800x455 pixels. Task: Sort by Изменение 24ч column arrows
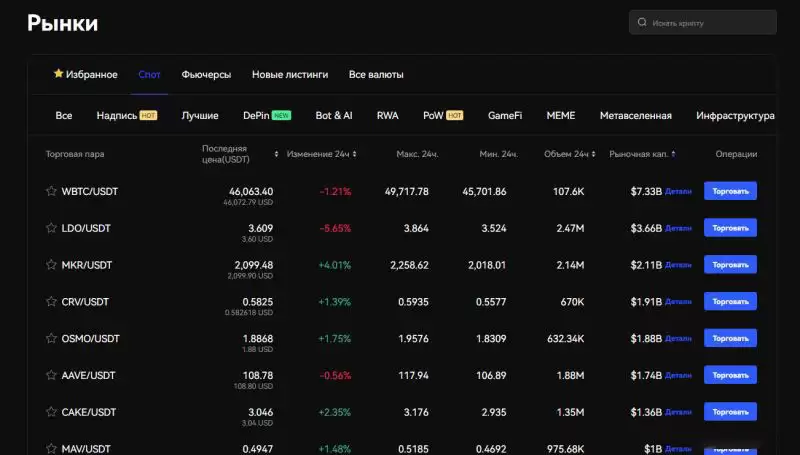click(x=355, y=154)
